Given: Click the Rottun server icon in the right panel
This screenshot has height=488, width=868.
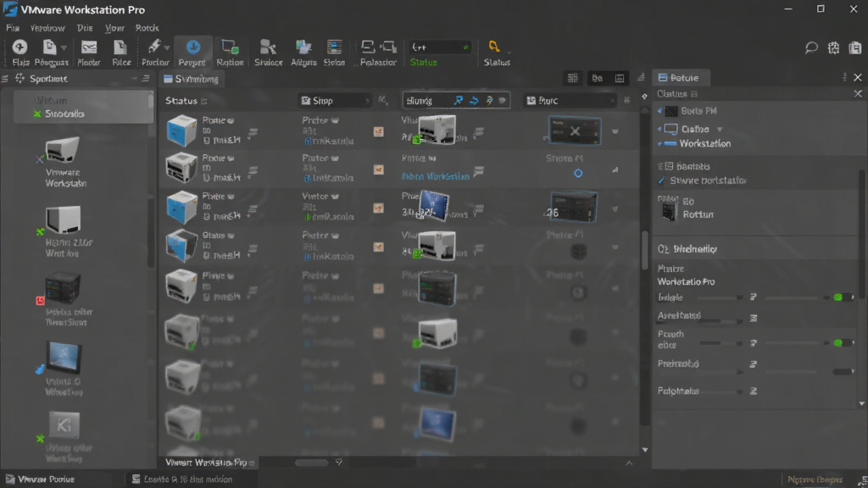Looking at the screenshot, I should click(670, 211).
